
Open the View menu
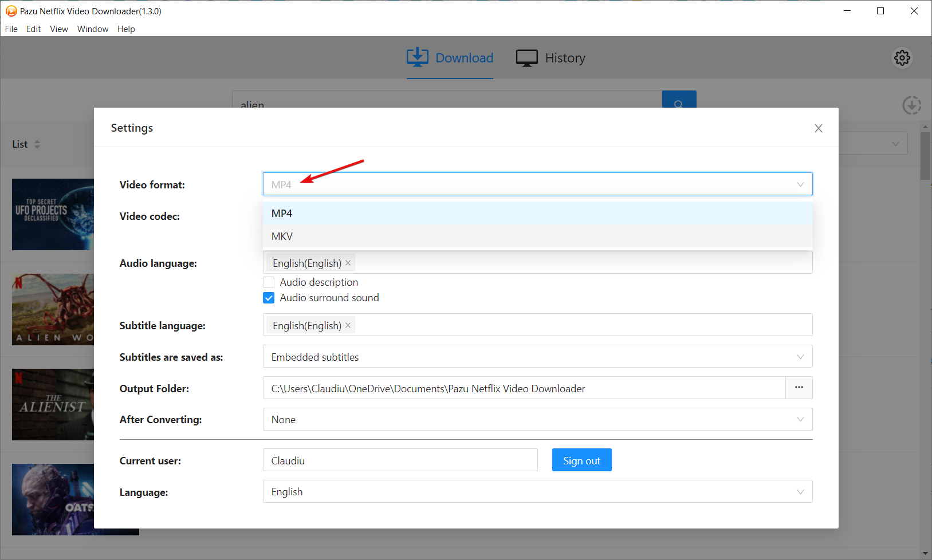pyautogui.click(x=58, y=29)
